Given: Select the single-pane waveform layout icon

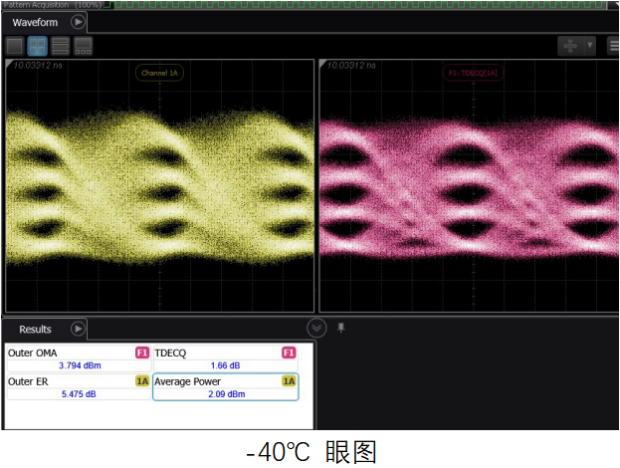Looking at the screenshot, I should tap(14, 45).
